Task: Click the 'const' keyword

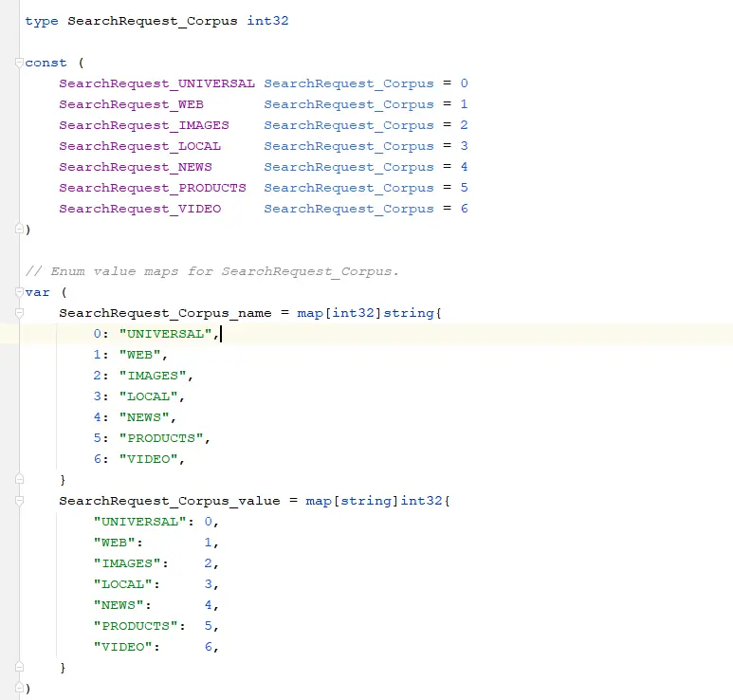Action: coord(46,63)
